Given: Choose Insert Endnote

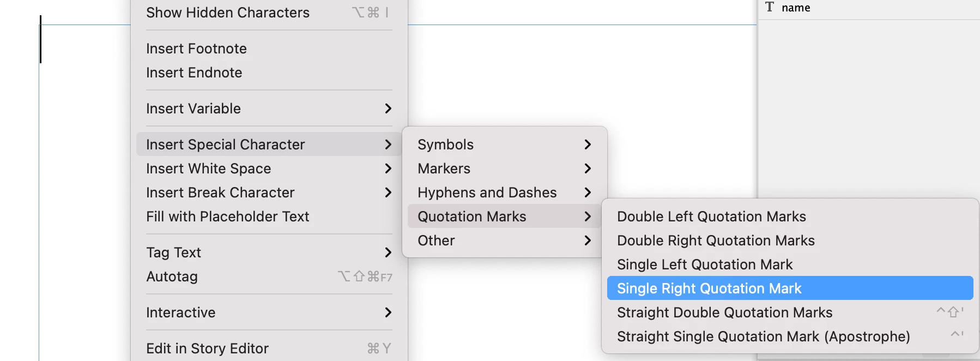Looking at the screenshot, I should (194, 73).
